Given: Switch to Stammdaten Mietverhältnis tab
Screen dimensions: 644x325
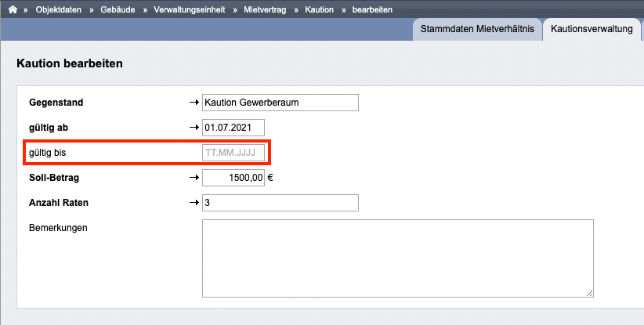Looking at the screenshot, I should [477, 29].
